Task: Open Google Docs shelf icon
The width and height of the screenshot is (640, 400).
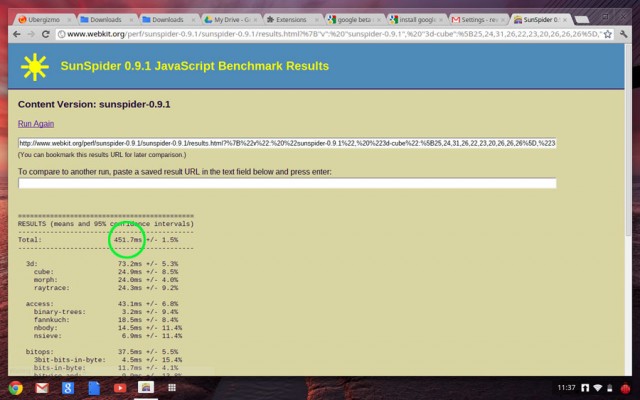Action: (x=94, y=387)
